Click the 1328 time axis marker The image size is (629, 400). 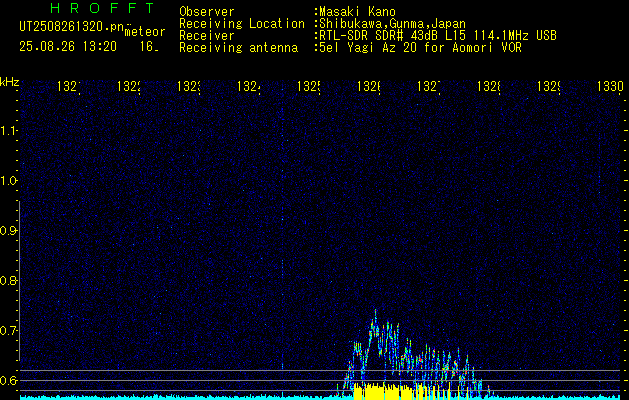tap(489, 87)
